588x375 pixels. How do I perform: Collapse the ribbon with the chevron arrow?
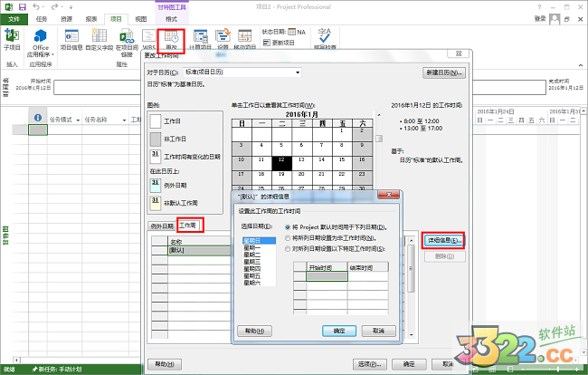(x=581, y=65)
